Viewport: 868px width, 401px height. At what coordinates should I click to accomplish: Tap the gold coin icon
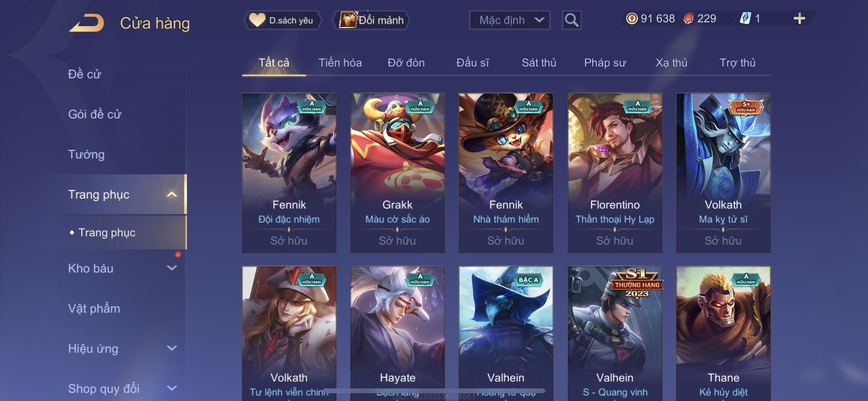(x=632, y=19)
